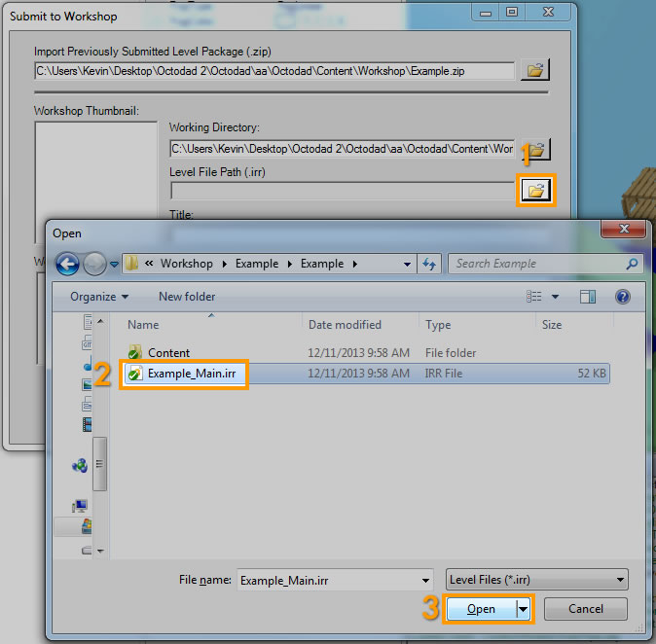This screenshot has height=644, width=656.
Task: Click first Example breadcrumb segment
Action: [256, 264]
